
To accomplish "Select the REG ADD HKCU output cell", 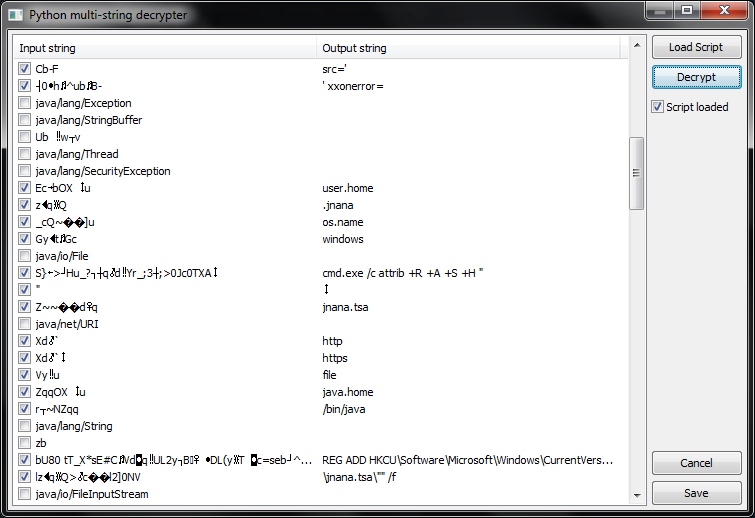I will tap(468, 460).
